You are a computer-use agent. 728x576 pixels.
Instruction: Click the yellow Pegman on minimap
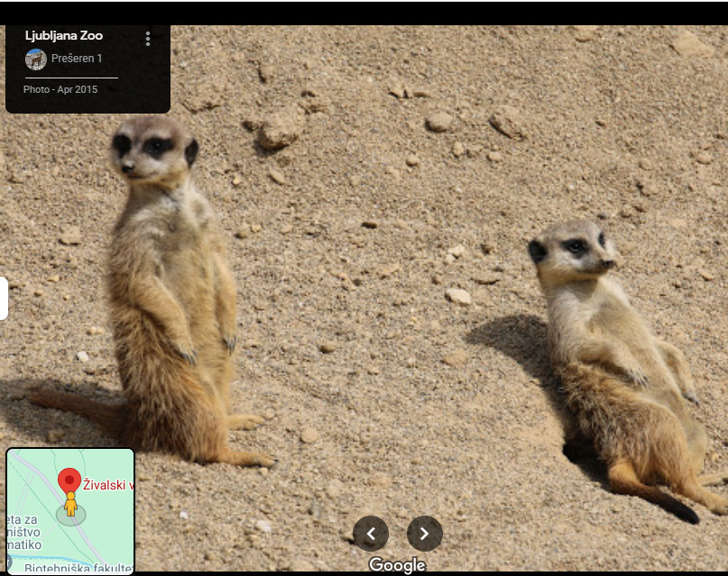pyautogui.click(x=70, y=506)
